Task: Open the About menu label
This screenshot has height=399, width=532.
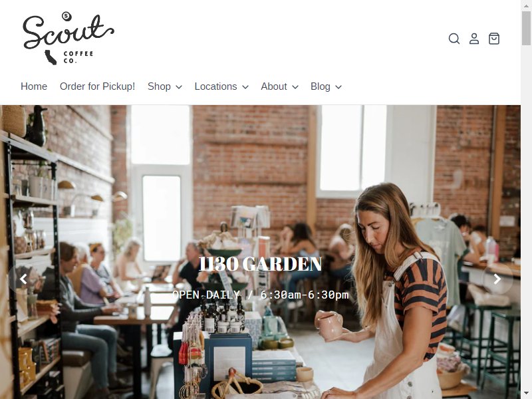Action: tap(274, 86)
